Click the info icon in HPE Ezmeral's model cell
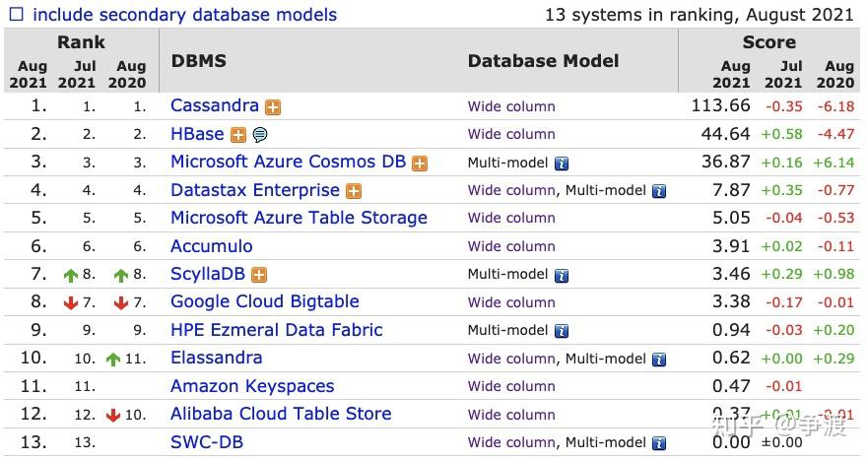 click(x=562, y=331)
